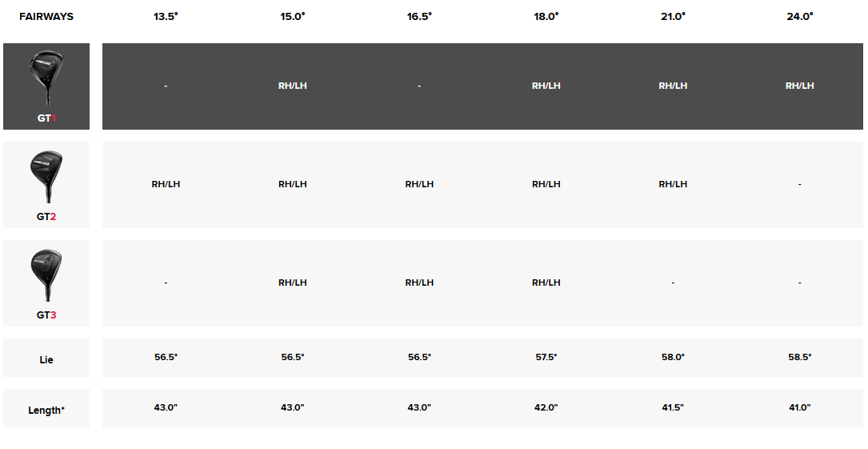Select the GT1 row label
The height and width of the screenshot is (449, 868).
[46, 118]
